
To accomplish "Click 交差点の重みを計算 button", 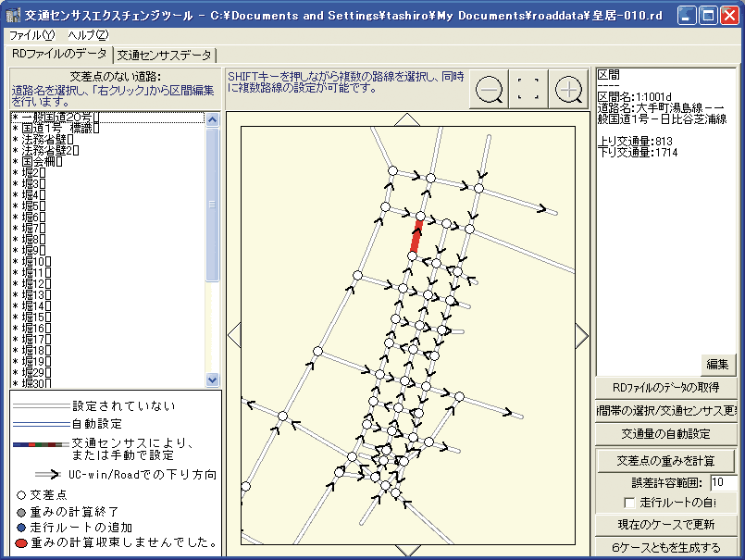I will point(665,461).
